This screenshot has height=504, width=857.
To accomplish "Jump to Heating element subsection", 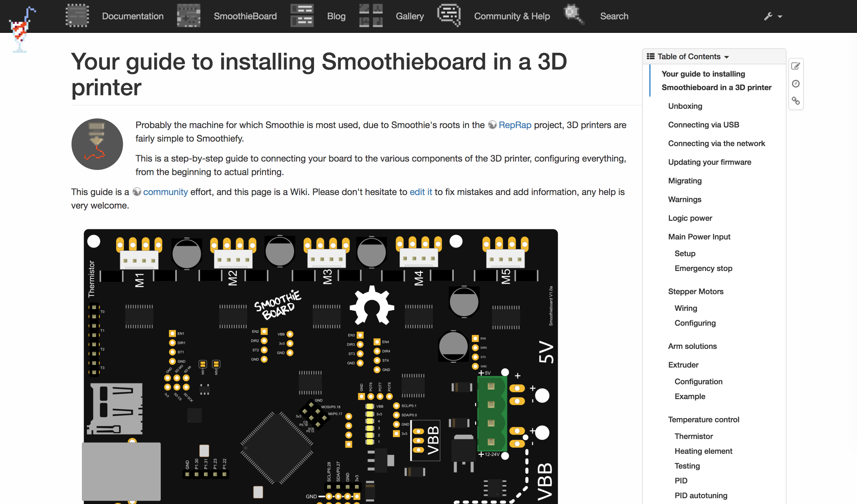I will point(703,451).
